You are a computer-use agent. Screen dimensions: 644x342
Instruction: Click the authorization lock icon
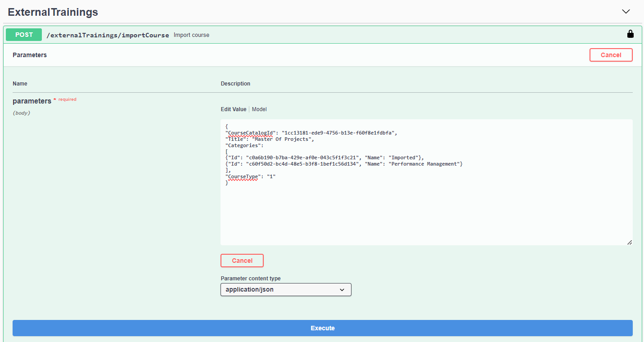point(630,34)
